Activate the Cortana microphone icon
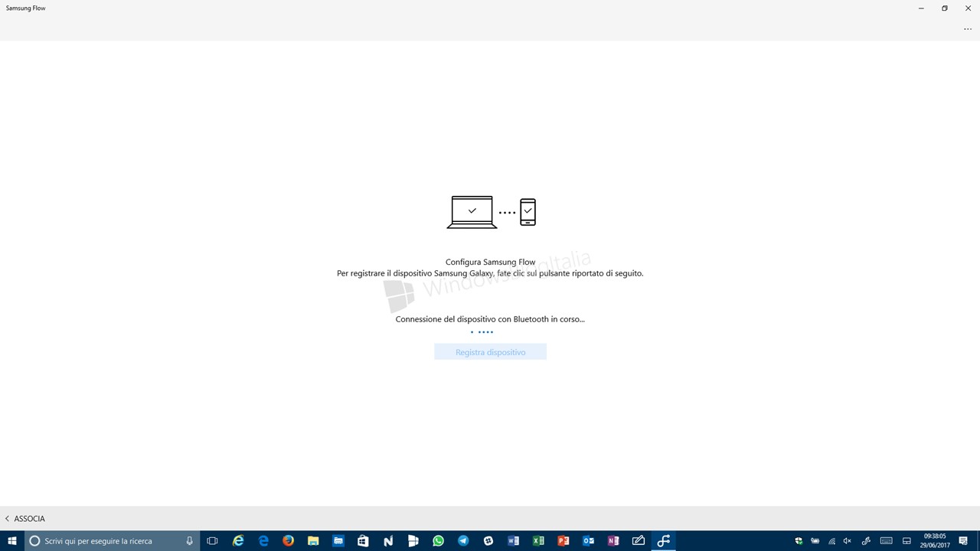 point(189,540)
